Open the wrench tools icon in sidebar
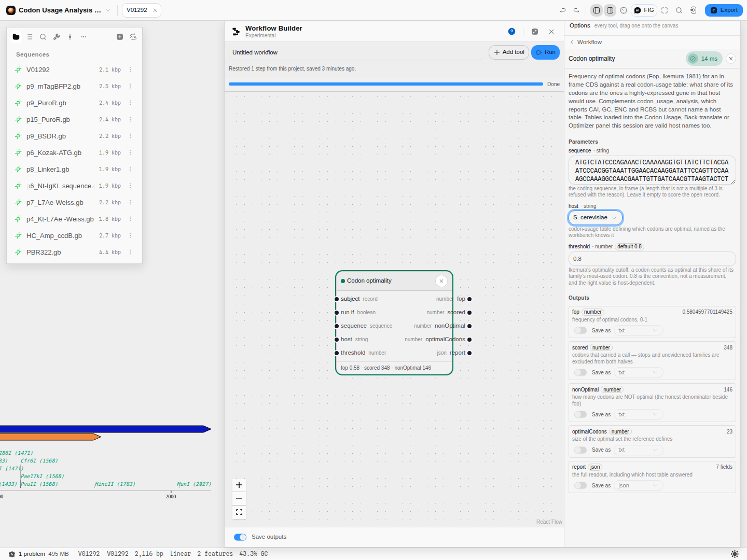Image resolution: width=747 pixels, height=560 pixels. [x=57, y=37]
